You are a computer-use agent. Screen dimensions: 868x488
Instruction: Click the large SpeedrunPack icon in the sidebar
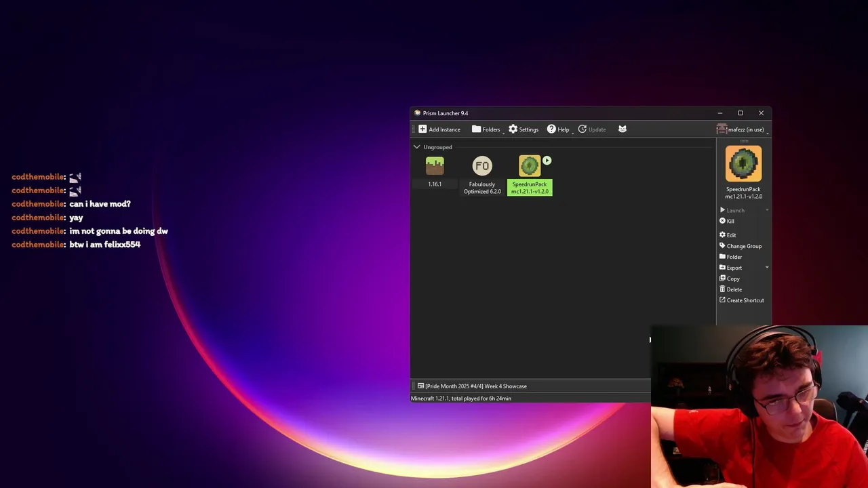tap(743, 164)
